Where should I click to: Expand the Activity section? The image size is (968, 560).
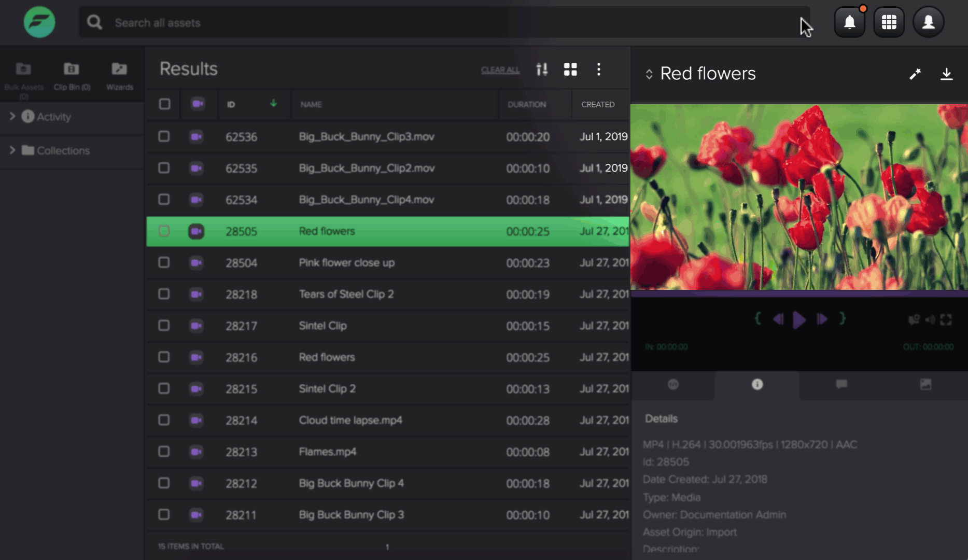(x=12, y=117)
